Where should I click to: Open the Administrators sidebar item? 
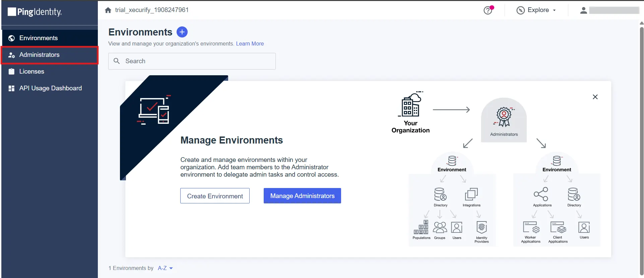pos(50,55)
